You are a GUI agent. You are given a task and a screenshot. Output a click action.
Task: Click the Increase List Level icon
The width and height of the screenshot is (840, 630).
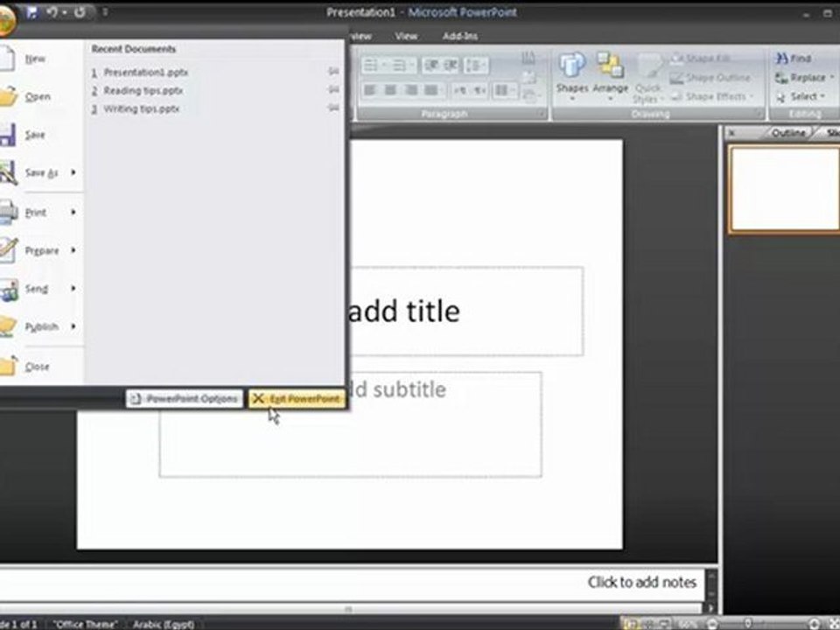[x=451, y=66]
